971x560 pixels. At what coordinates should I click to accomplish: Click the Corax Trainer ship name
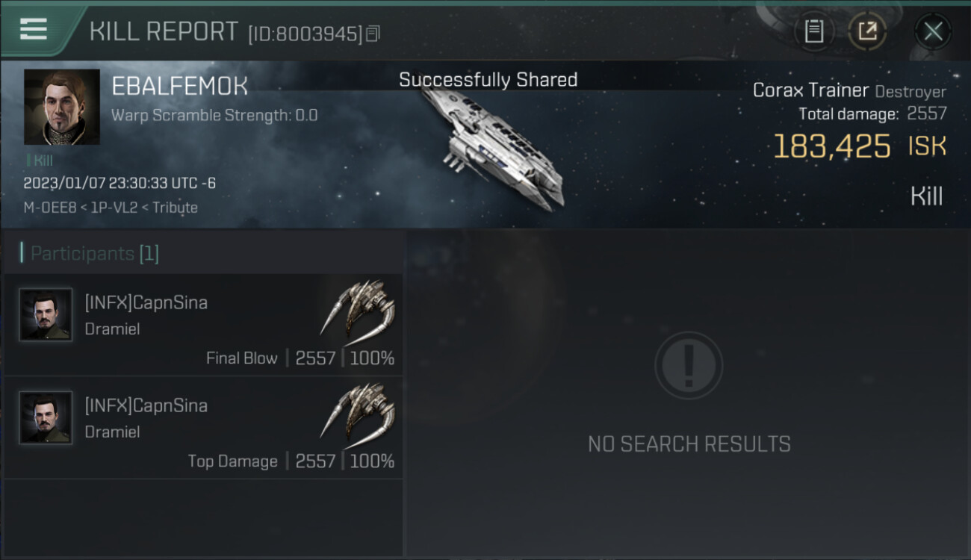pyautogui.click(x=810, y=90)
